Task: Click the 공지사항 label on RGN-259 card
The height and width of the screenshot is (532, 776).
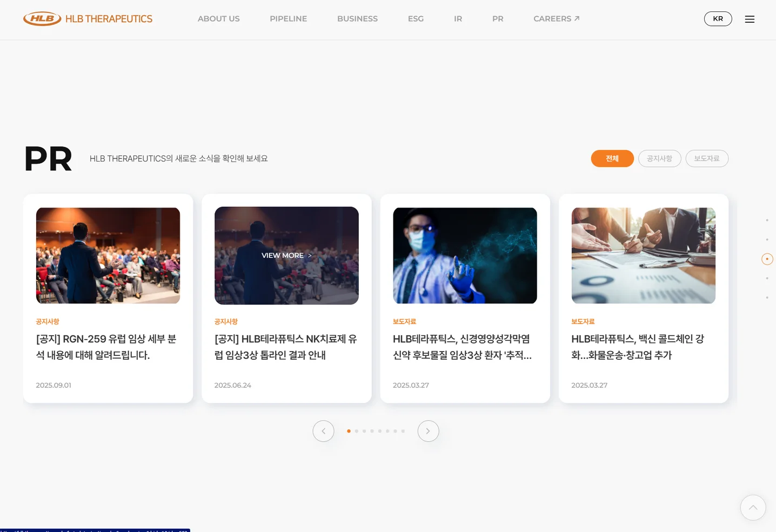Action: point(48,321)
